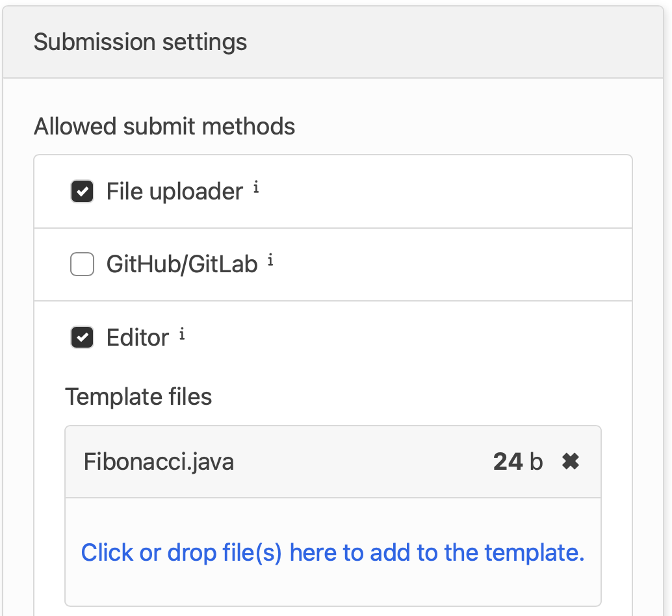
Task: Click drop zone area beneath the link
Action: point(333,588)
